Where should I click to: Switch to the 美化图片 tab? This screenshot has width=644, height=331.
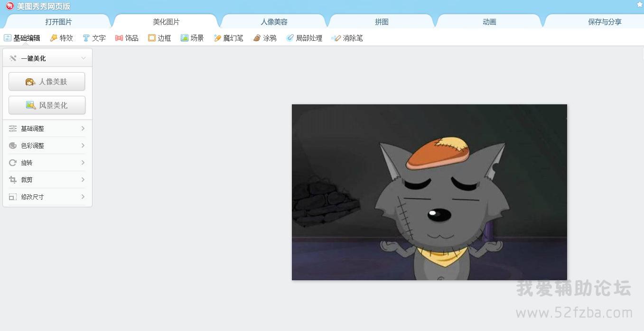tap(166, 22)
